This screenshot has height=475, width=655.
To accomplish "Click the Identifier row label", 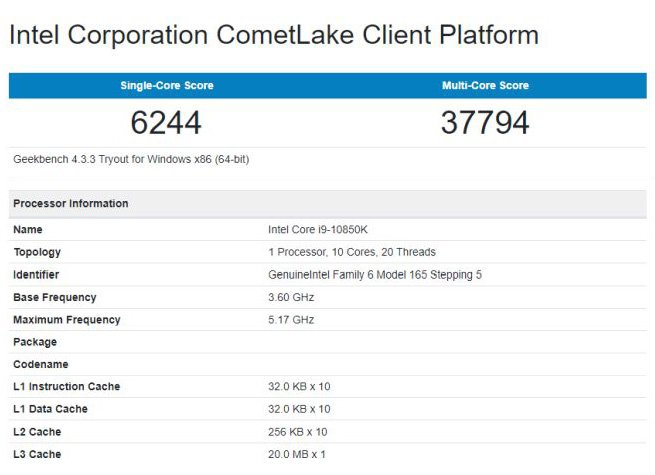I will coord(36,274).
